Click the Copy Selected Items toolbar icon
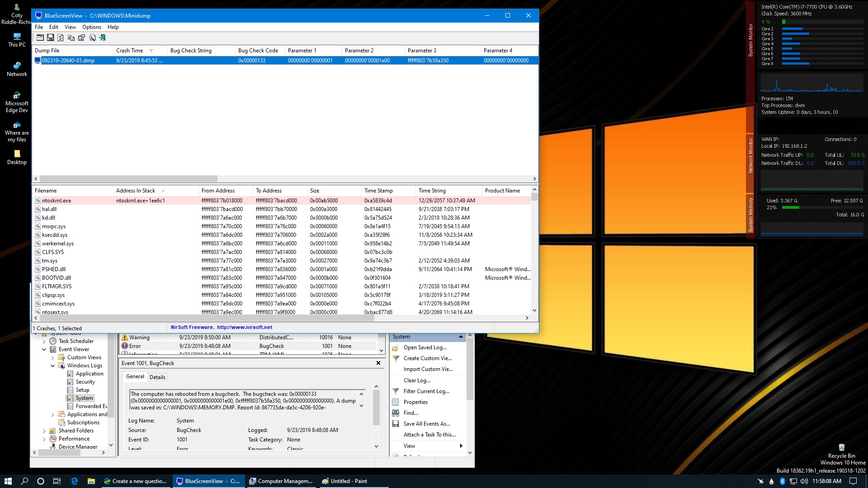Screen dimensions: 868x488 point(71,38)
